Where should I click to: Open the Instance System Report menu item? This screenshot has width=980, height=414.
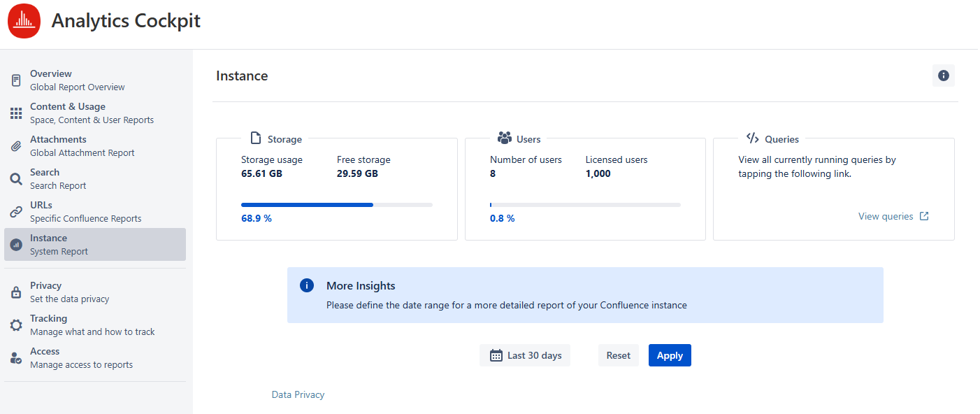click(94, 245)
